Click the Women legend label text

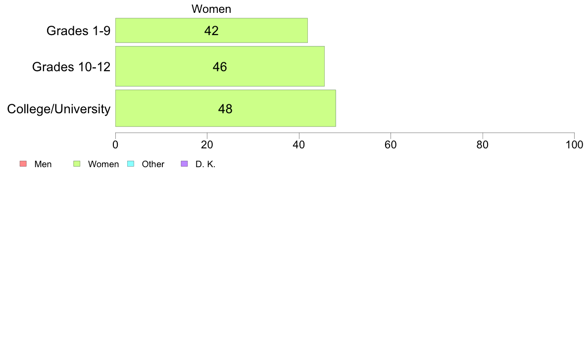pos(103,164)
